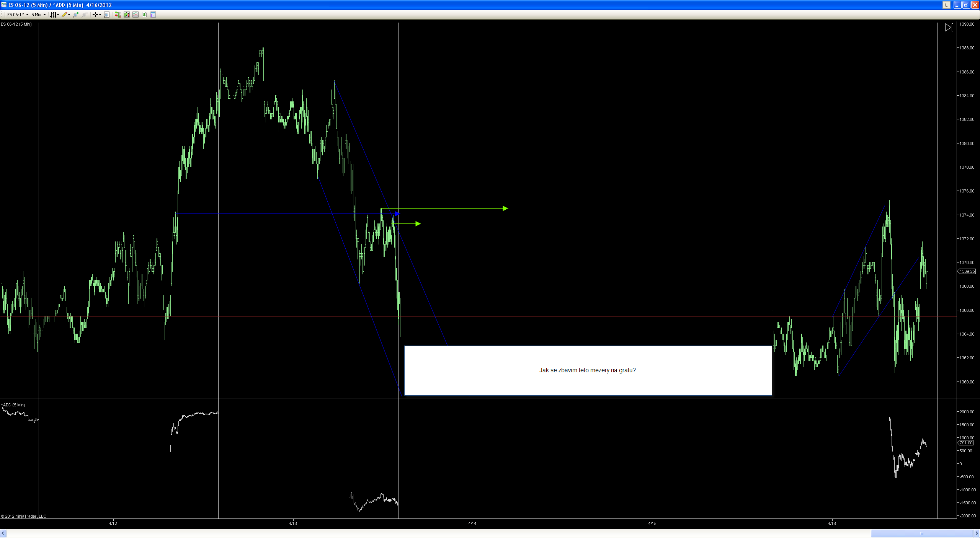This screenshot has width=980, height=538.
Task: Click the left scroll arrow of the horizontal scrollbar
Action: tap(3, 533)
